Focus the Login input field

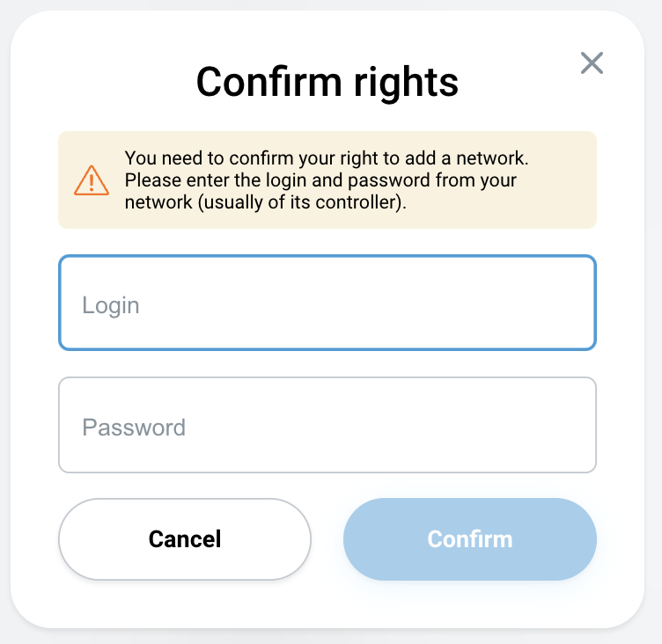pos(327,303)
